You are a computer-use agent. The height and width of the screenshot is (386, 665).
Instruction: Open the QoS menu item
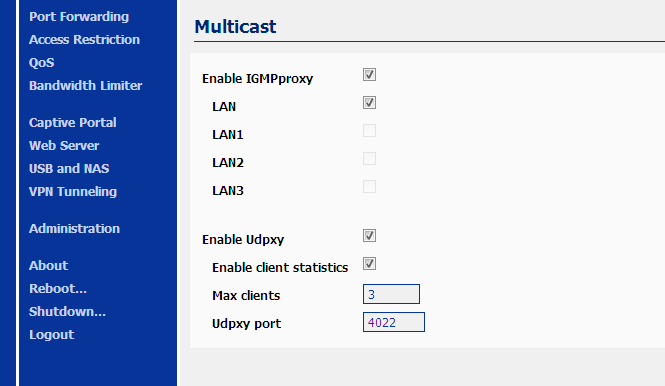(x=42, y=62)
